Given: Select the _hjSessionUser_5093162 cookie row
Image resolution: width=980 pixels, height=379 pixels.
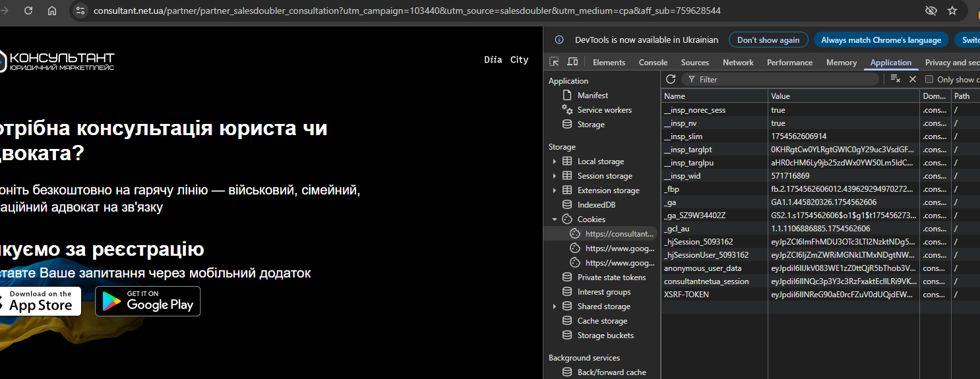Looking at the screenshot, I should point(820,255).
